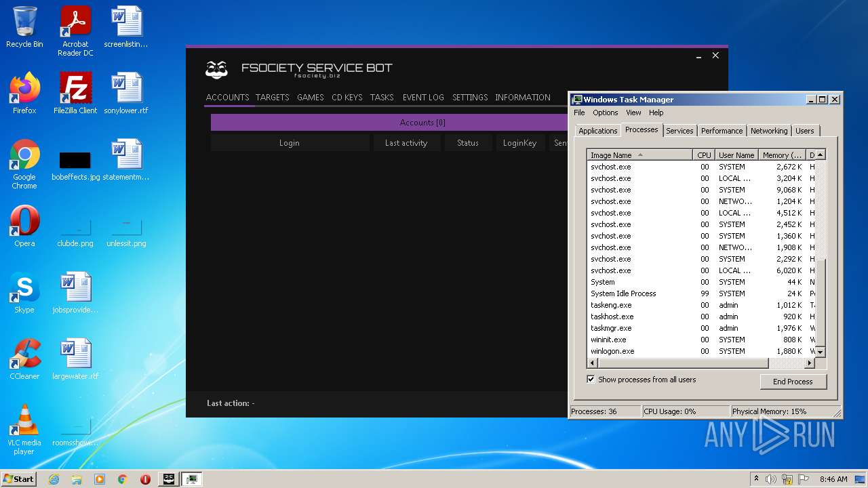Click the Fsociety mask logo
The image size is (868, 488).
click(217, 69)
